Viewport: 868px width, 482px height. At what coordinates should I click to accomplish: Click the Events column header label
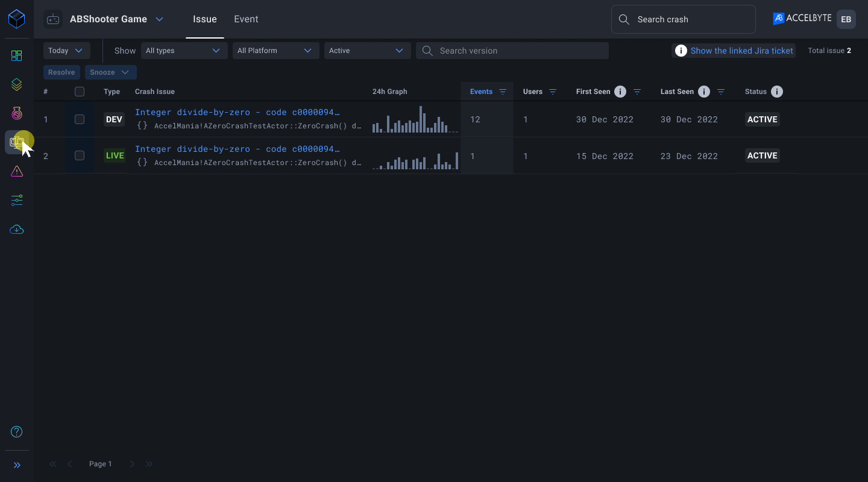[x=481, y=92]
